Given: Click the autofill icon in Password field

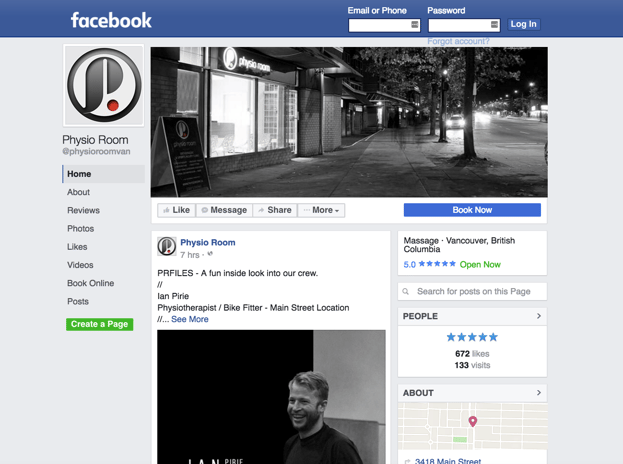Looking at the screenshot, I should pos(494,25).
